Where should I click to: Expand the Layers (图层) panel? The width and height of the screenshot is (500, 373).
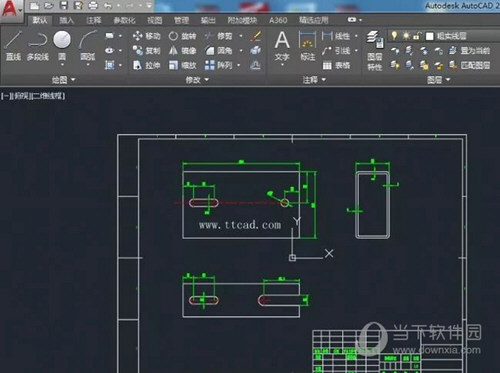click(x=439, y=80)
